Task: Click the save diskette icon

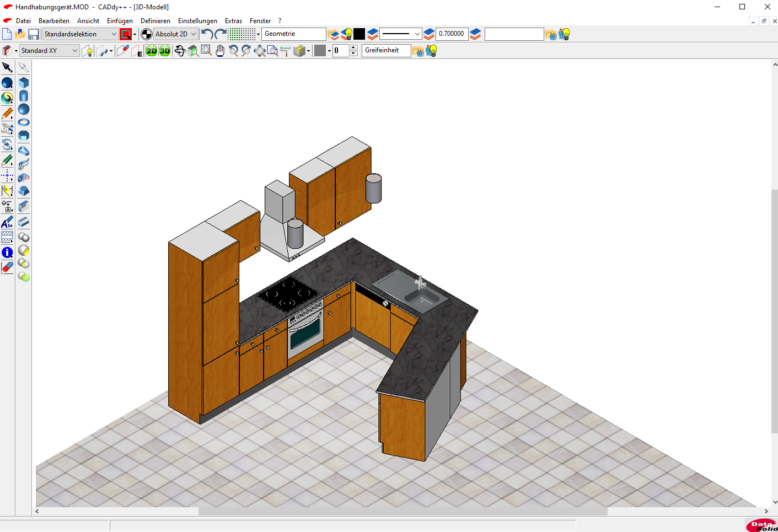Action: click(34, 34)
